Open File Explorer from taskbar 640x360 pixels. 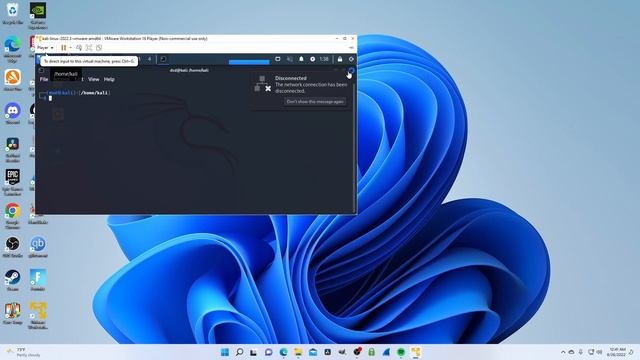[x=298, y=352]
